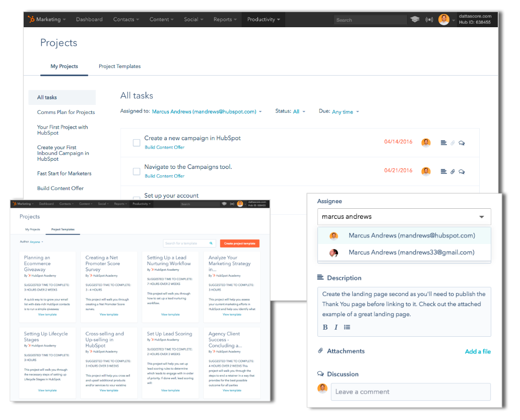Open comments icon for Navigate to Campaigns task
Screen dimensions: 520x420
[x=462, y=172]
